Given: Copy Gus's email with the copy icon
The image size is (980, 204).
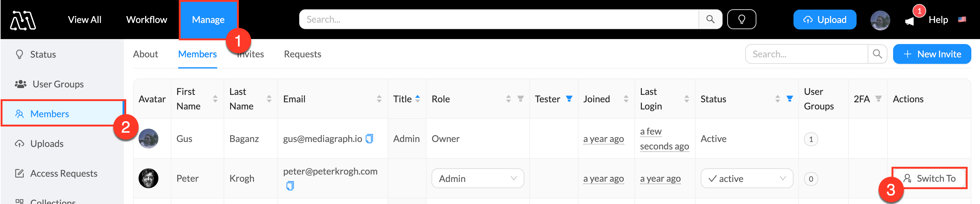Looking at the screenshot, I should tap(369, 139).
